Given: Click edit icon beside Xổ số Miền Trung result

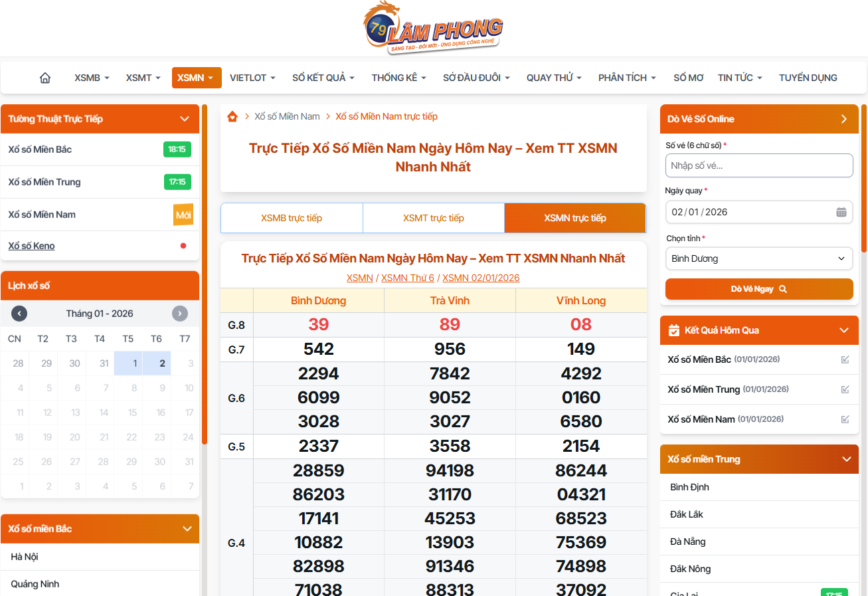Looking at the screenshot, I should coord(845,389).
